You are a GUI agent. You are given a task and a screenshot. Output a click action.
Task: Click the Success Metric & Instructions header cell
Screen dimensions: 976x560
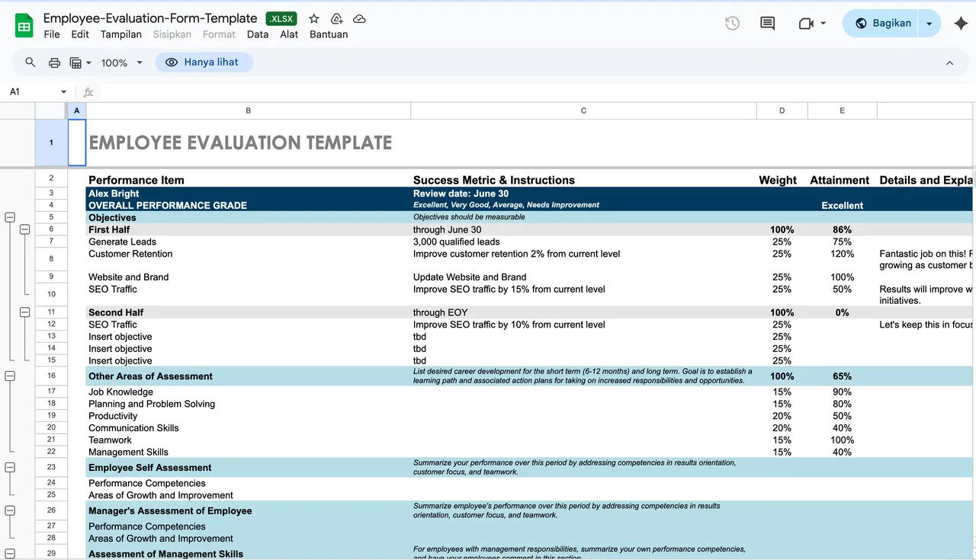click(583, 180)
